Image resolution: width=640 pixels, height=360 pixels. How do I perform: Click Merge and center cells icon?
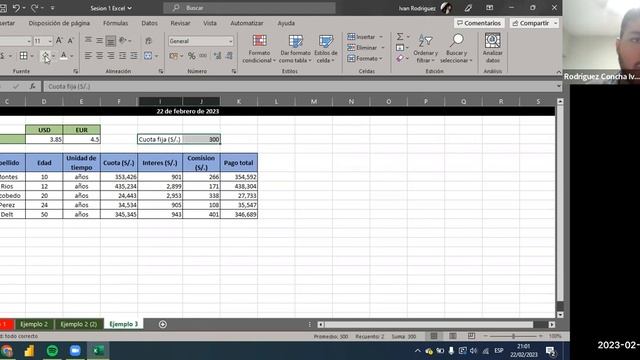(x=148, y=56)
